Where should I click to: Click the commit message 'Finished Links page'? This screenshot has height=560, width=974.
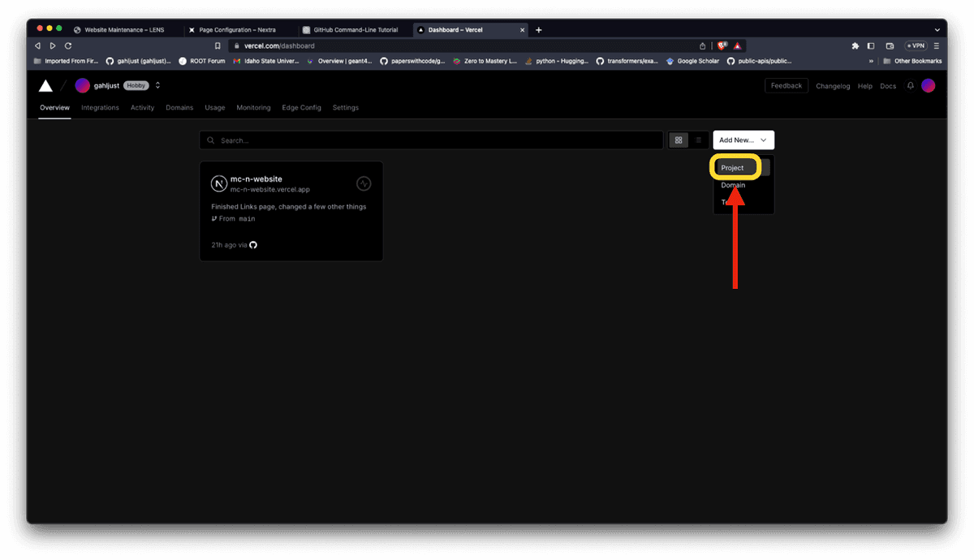tap(289, 207)
